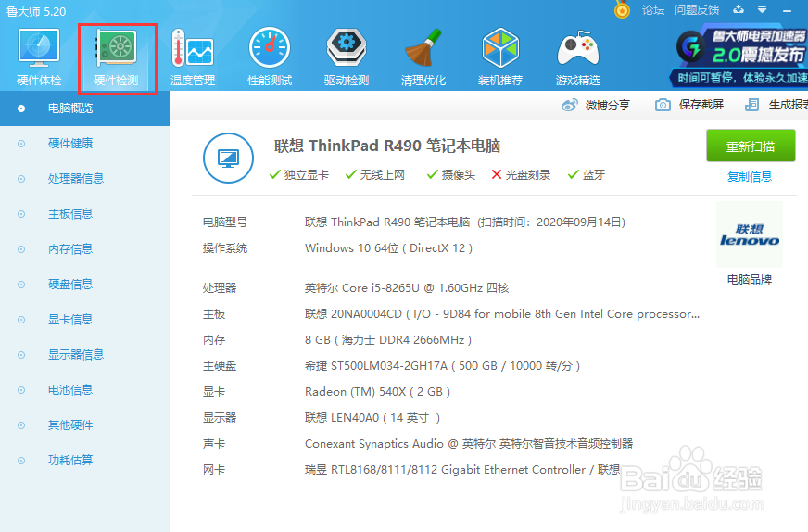This screenshot has height=532, width=808.
Task: Click 保存截屏 save screenshot
Action: click(x=689, y=105)
